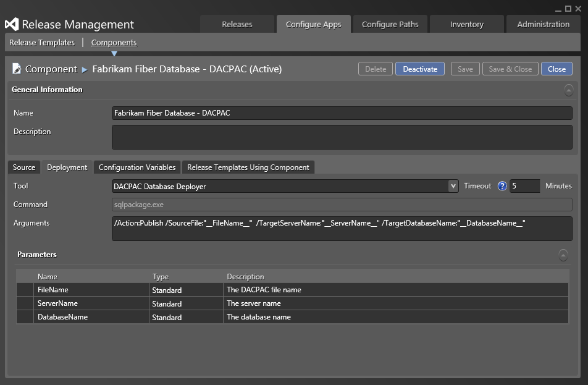Open the Release Templates link

point(42,43)
